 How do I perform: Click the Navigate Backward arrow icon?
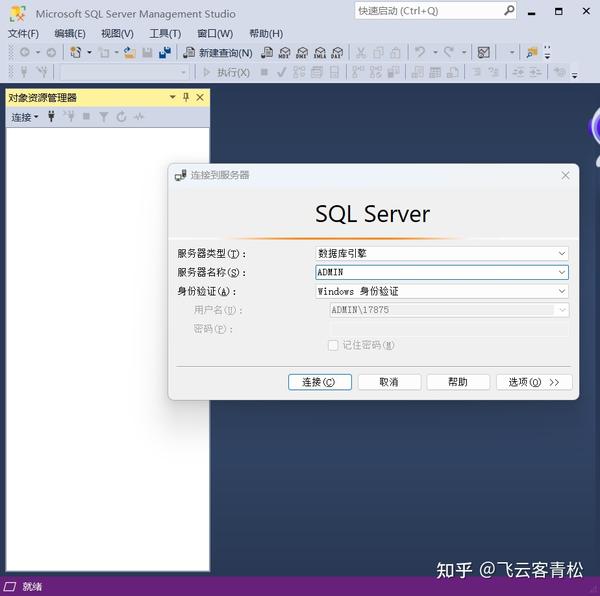point(25,52)
